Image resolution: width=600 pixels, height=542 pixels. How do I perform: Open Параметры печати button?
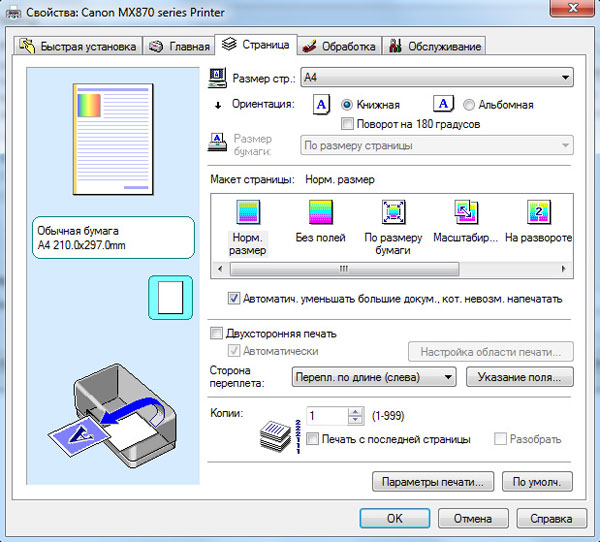pyautogui.click(x=433, y=482)
